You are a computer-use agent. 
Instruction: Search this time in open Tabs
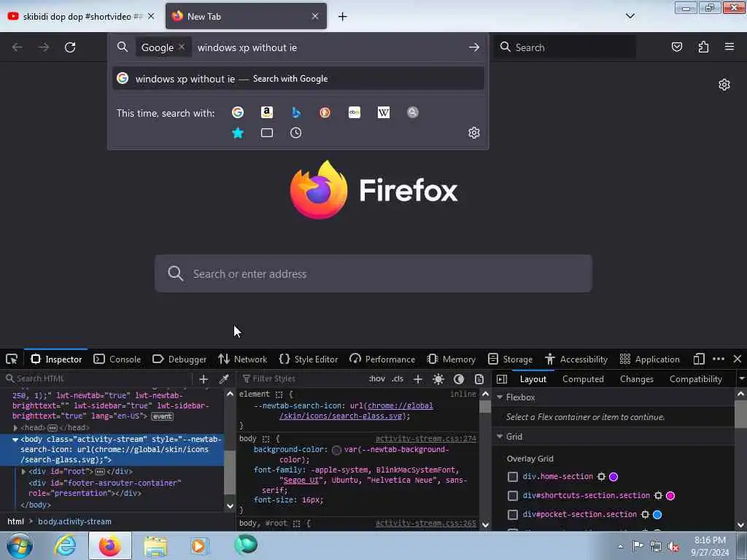pyautogui.click(x=267, y=133)
